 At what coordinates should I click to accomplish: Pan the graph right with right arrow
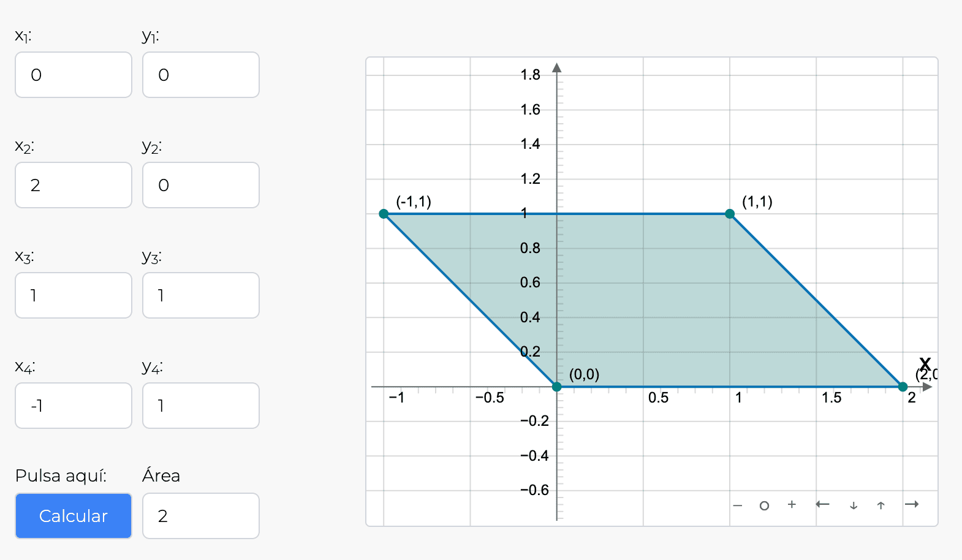912,504
